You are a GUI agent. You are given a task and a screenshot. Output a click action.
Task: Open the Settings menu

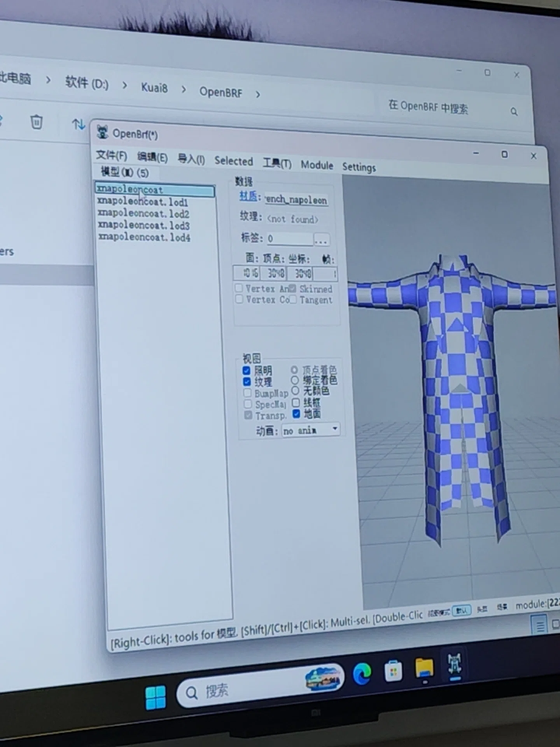click(359, 167)
